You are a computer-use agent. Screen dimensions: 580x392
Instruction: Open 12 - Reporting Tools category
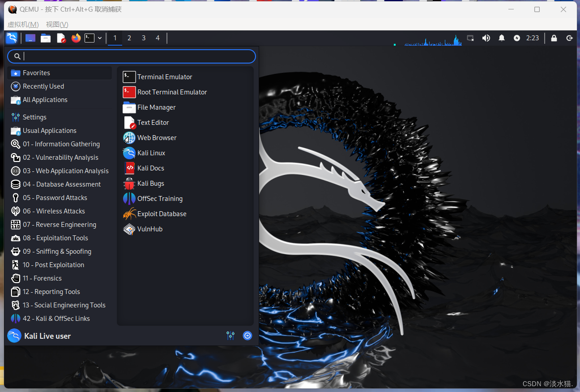pyautogui.click(x=60, y=292)
